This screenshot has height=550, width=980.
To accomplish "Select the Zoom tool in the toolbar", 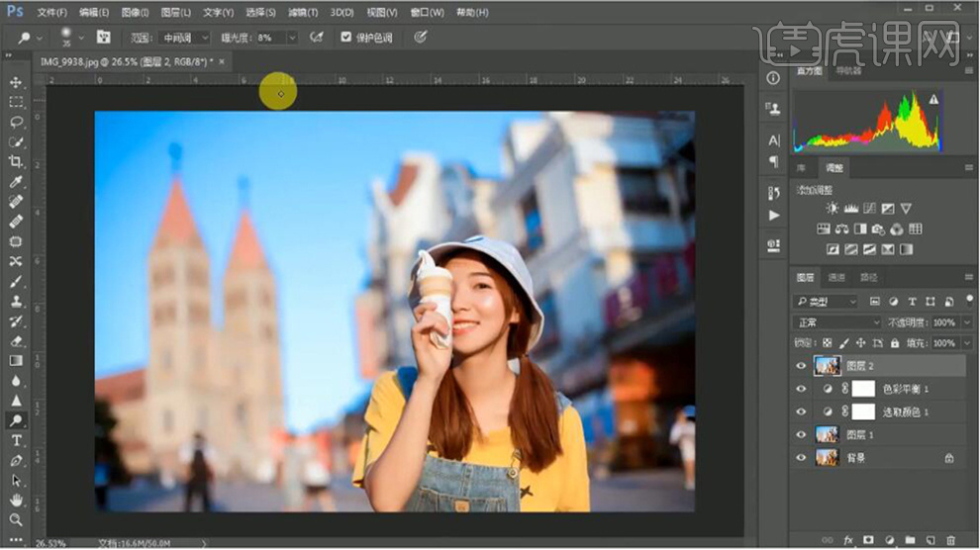I will [16, 519].
